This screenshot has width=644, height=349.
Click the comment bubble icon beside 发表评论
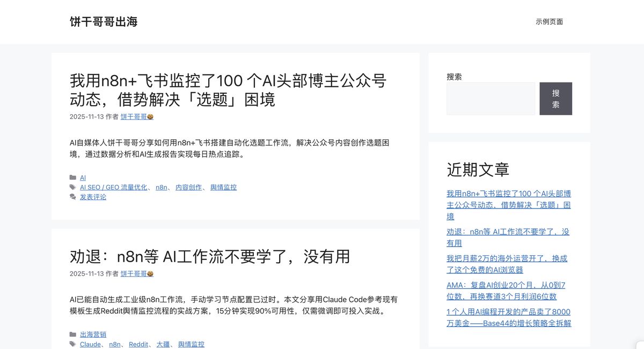tap(73, 197)
